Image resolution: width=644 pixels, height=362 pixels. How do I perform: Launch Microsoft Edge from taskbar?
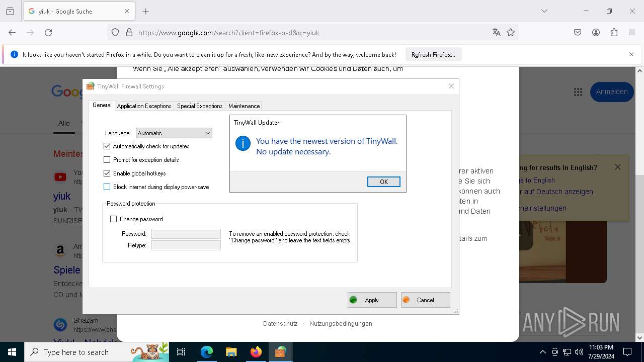[207, 352]
